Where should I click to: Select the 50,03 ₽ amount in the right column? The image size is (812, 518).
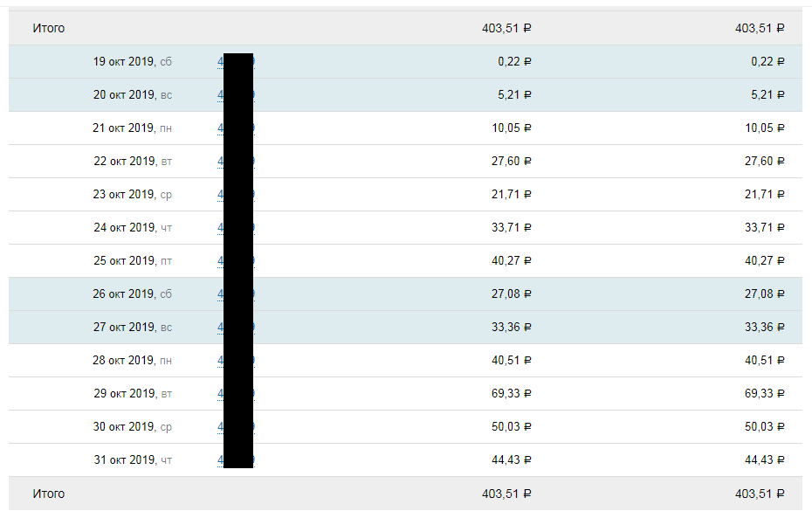click(x=764, y=427)
